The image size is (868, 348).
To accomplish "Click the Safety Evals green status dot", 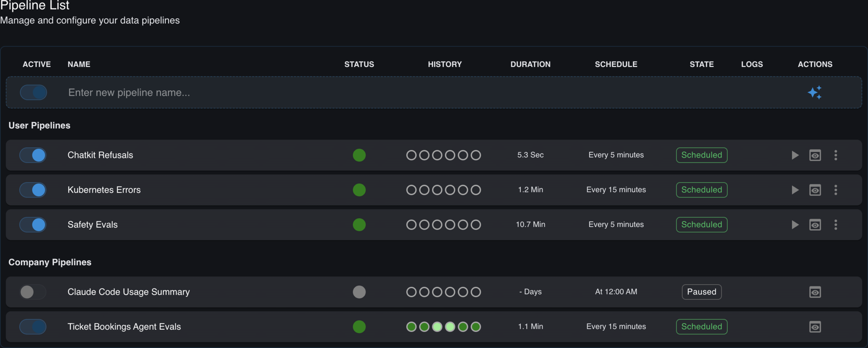I will click(x=359, y=225).
